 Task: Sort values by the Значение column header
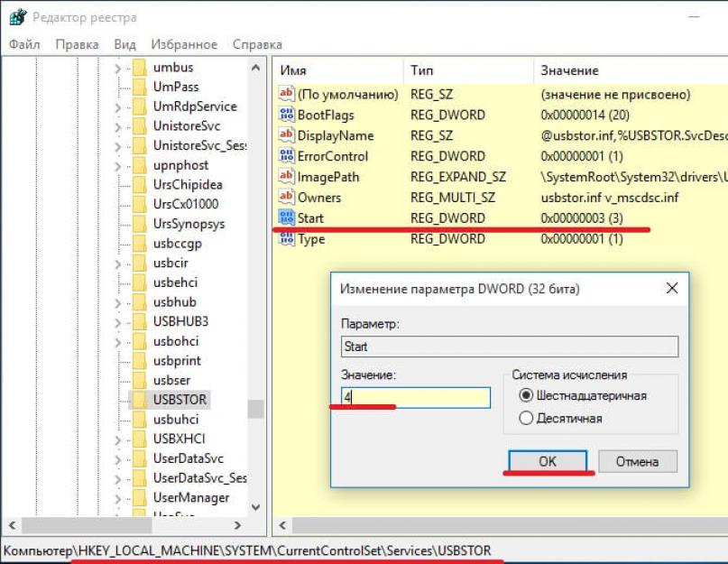click(631, 70)
